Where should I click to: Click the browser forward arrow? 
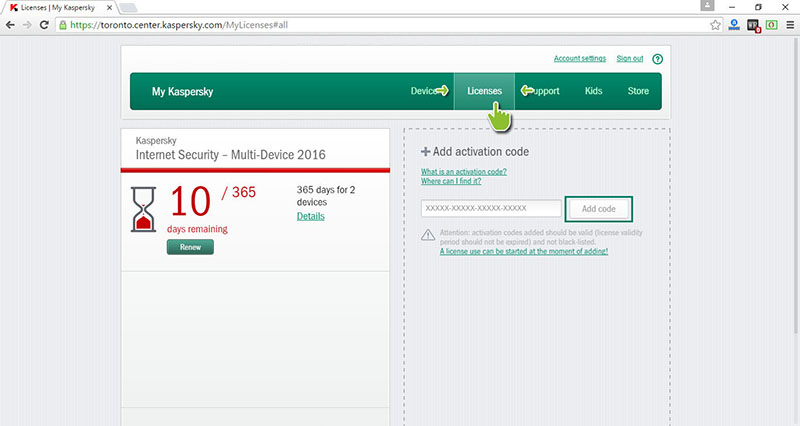click(x=27, y=25)
